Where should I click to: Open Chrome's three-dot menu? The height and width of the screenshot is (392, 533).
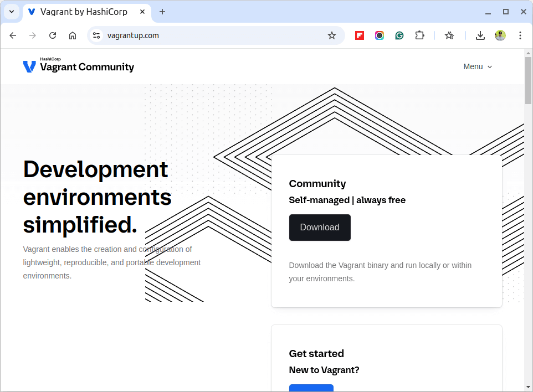tap(520, 35)
